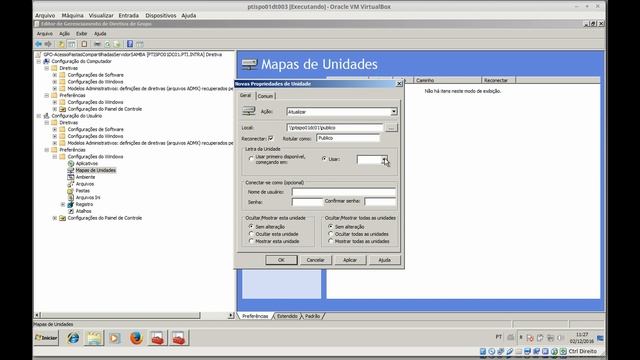
Task: Collapse user Preferências Configurações do Windows node
Action: click(x=55, y=157)
